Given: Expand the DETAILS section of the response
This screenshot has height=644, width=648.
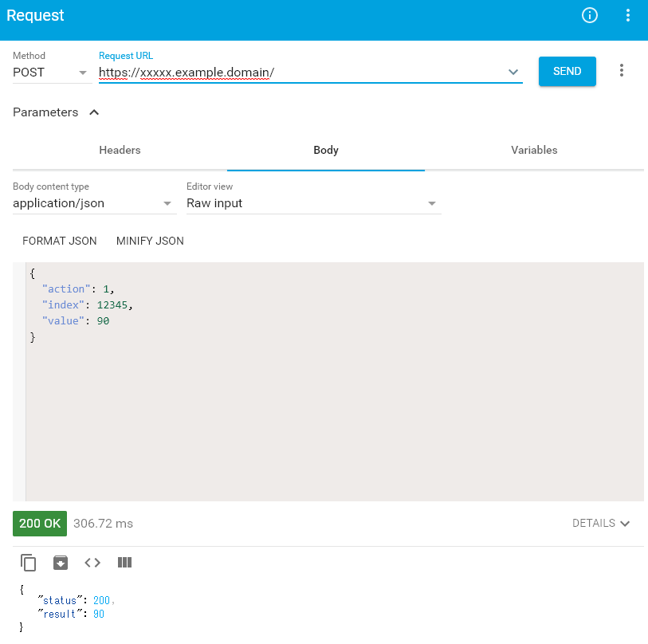Looking at the screenshot, I should [602, 524].
